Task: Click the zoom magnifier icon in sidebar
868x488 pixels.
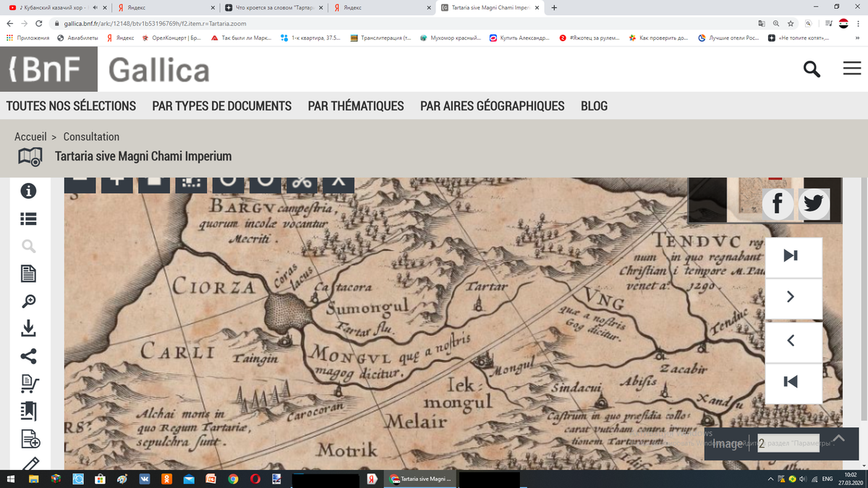Action: [x=29, y=301]
